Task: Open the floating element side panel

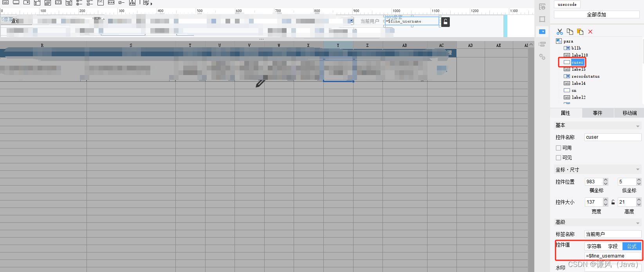Action: (542, 19)
